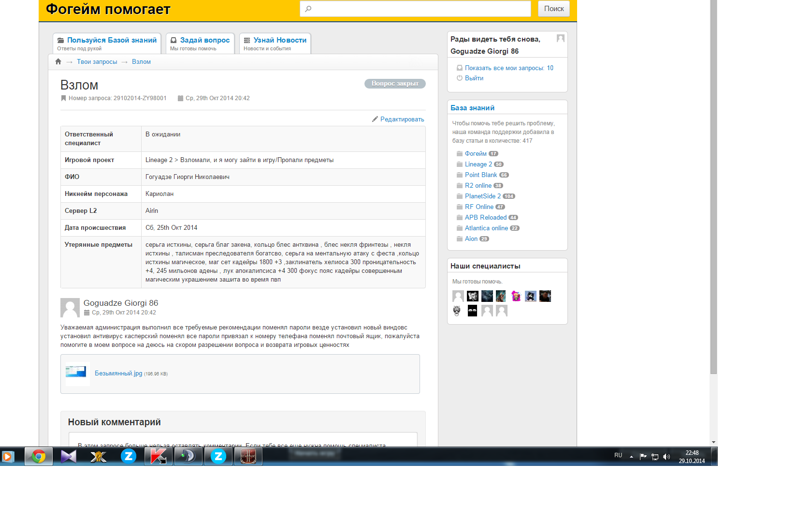
Task: Click the crossed-swords taskbar icon
Action: (x=98, y=456)
